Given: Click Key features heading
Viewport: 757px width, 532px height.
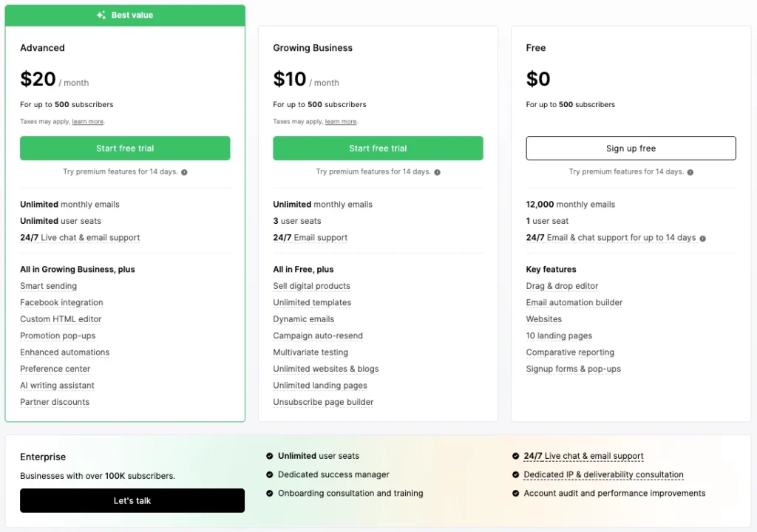Looking at the screenshot, I should [551, 270].
